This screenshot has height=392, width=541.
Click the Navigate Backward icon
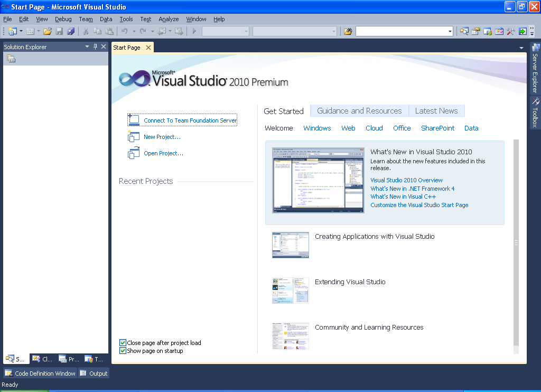point(162,31)
